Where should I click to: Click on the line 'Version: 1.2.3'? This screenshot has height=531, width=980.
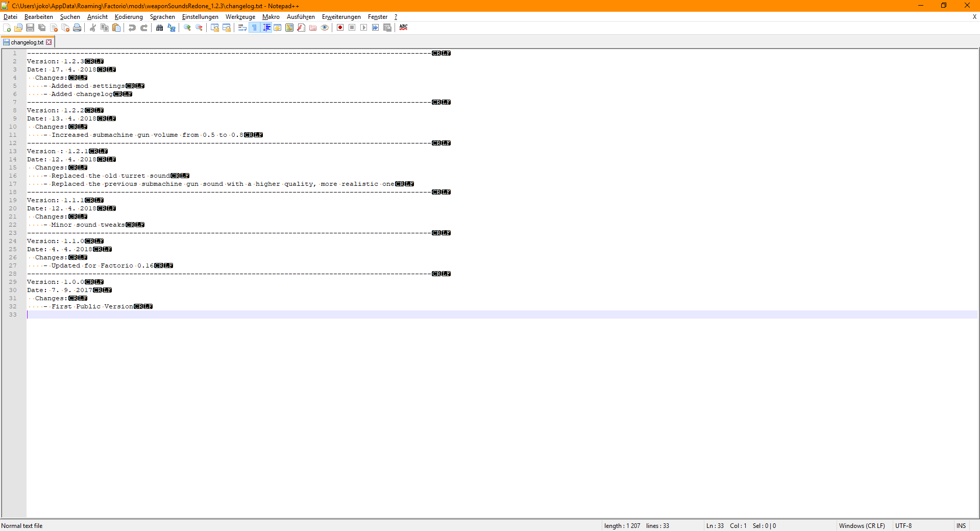point(56,61)
